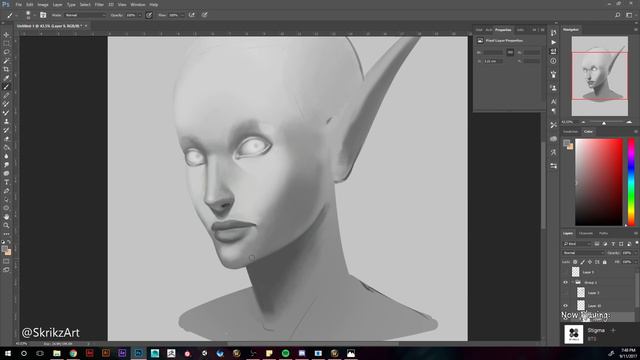The image size is (640, 360).
Task: Select the Magic Wand tool
Action: pos(6,60)
